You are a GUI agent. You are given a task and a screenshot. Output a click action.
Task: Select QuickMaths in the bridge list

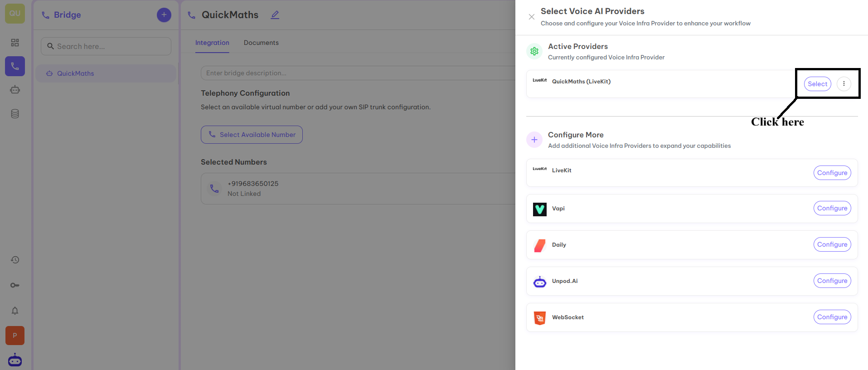(106, 73)
